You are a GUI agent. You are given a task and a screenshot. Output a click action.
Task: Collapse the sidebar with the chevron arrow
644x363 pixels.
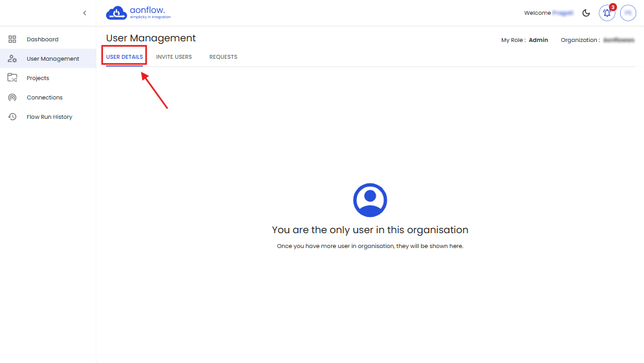[x=84, y=13]
